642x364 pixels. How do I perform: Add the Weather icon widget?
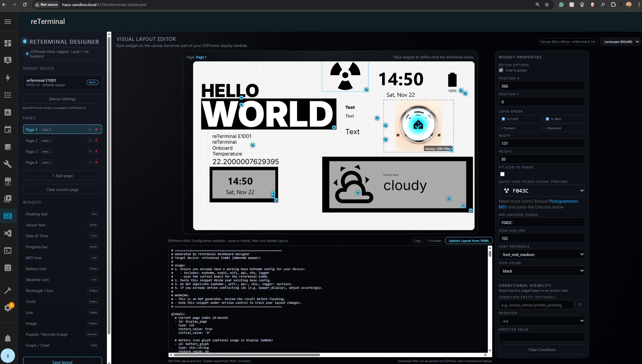pos(62,280)
